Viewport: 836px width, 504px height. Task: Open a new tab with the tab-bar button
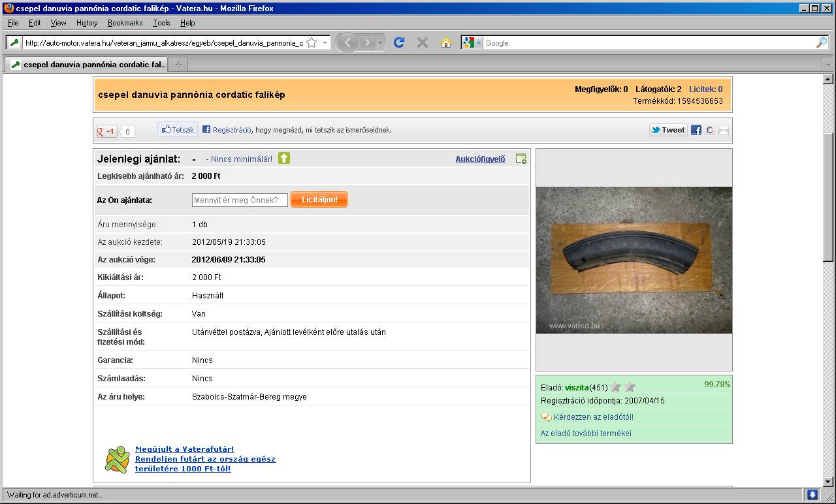pos(178,64)
